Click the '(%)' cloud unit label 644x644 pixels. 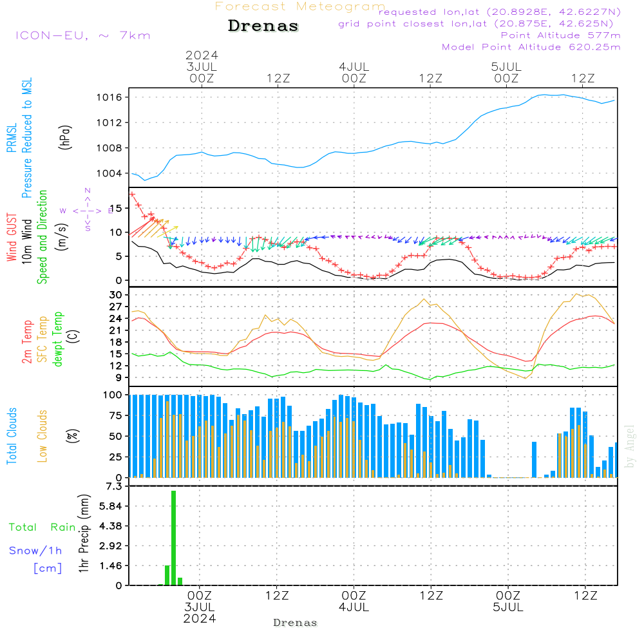[72, 436]
